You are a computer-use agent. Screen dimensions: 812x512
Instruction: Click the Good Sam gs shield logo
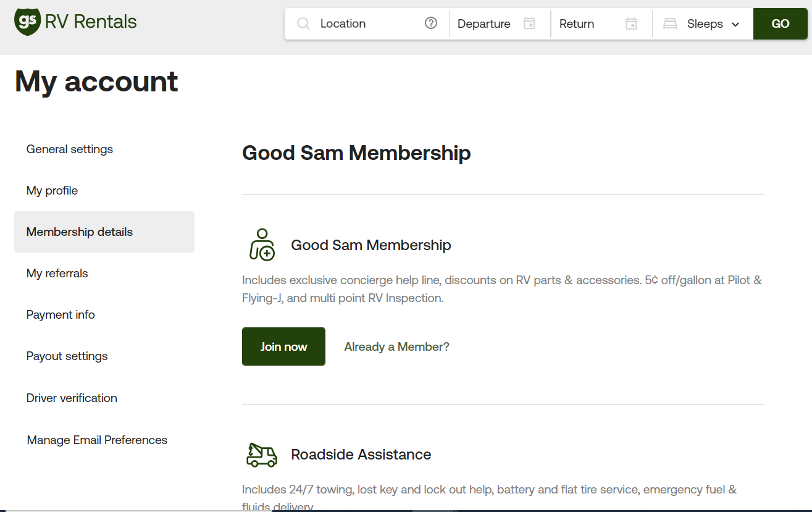point(27,22)
